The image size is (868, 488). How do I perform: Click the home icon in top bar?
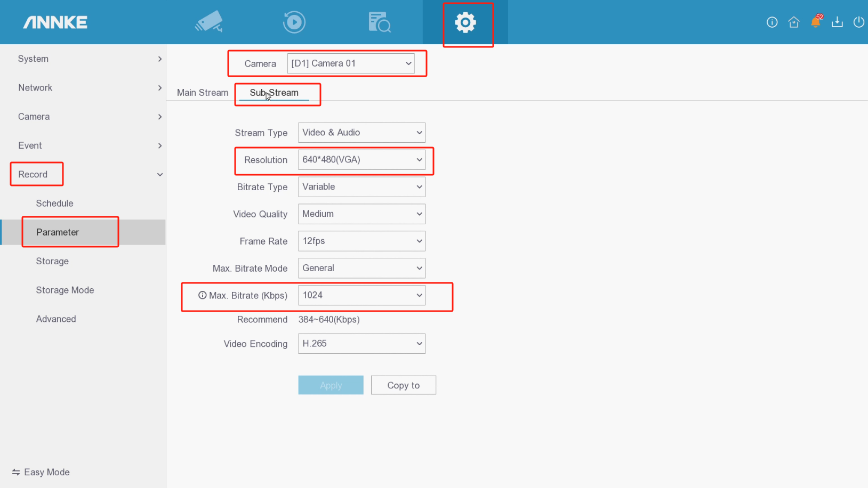point(794,22)
